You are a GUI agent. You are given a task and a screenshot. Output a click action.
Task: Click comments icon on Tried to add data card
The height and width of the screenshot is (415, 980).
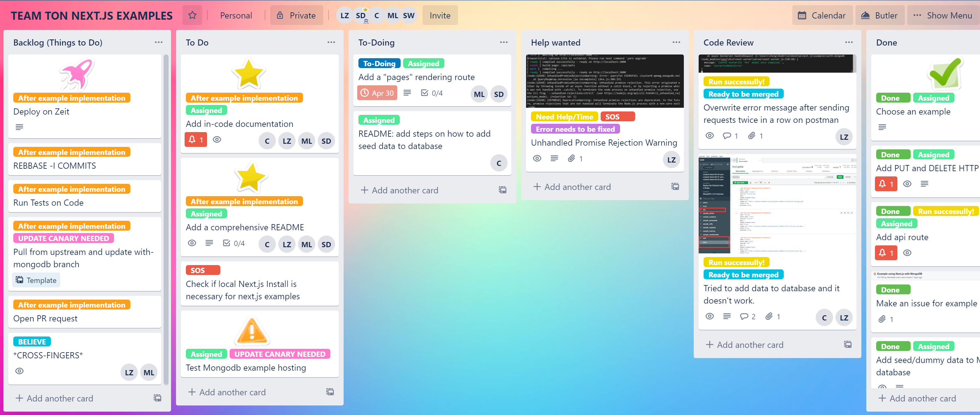coord(744,316)
